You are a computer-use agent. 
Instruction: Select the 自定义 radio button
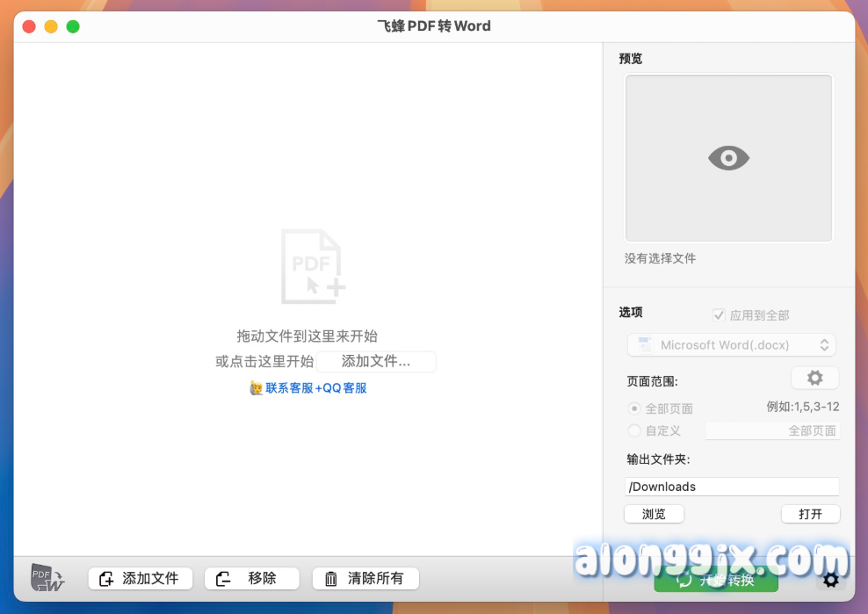click(x=634, y=430)
